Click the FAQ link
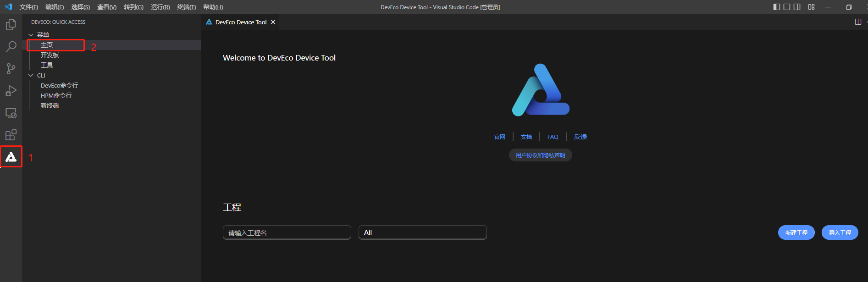This screenshot has height=282, width=868. 553,137
